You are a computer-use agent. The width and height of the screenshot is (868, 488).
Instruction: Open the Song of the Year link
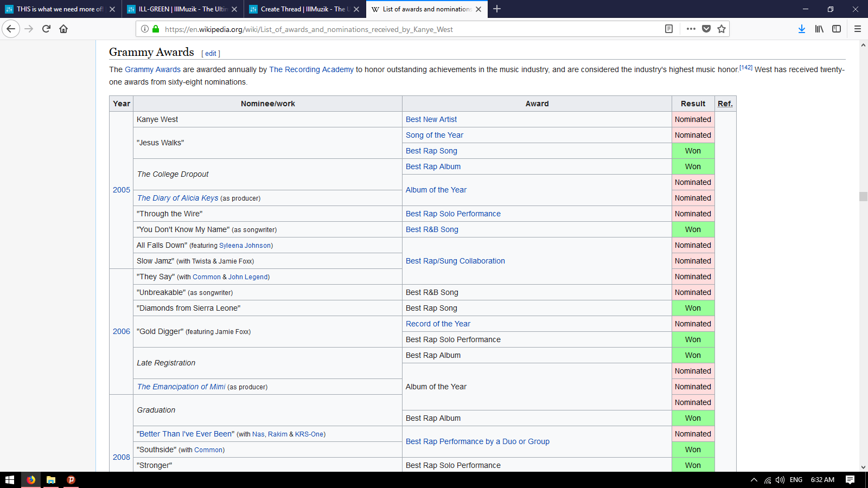pyautogui.click(x=435, y=135)
